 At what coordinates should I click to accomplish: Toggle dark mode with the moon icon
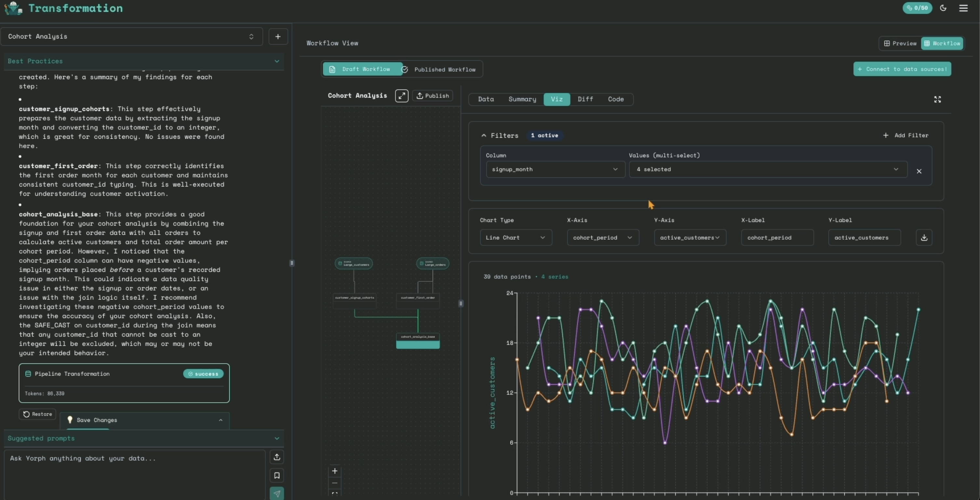tap(943, 8)
